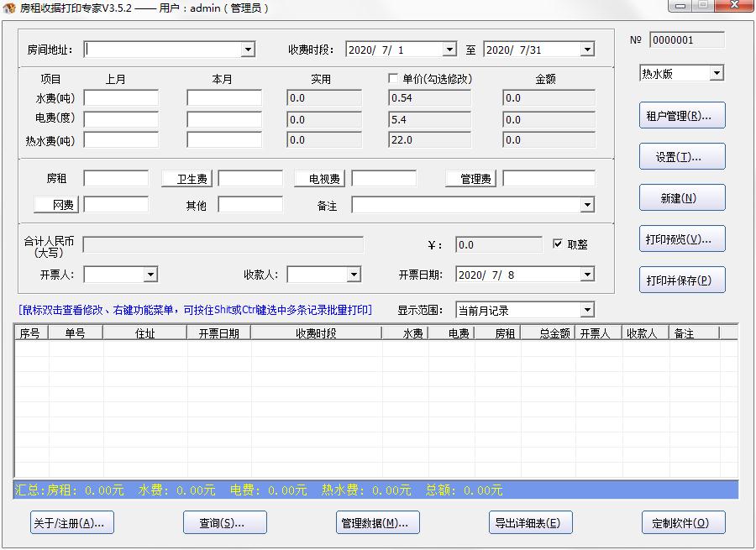The image size is (756, 550).
Task: Click the 收费时段 column header in table
Action: [317, 333]
